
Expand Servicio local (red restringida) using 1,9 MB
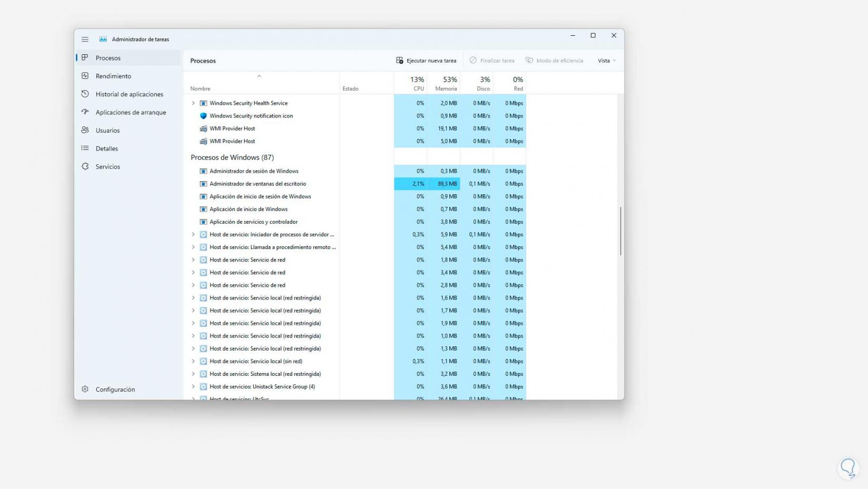pos(193,323)
